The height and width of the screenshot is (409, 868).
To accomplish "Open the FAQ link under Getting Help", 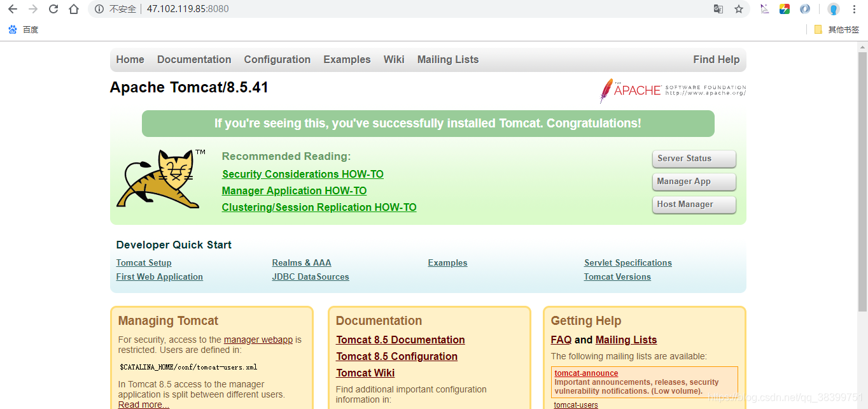I will tap(561, 340).
